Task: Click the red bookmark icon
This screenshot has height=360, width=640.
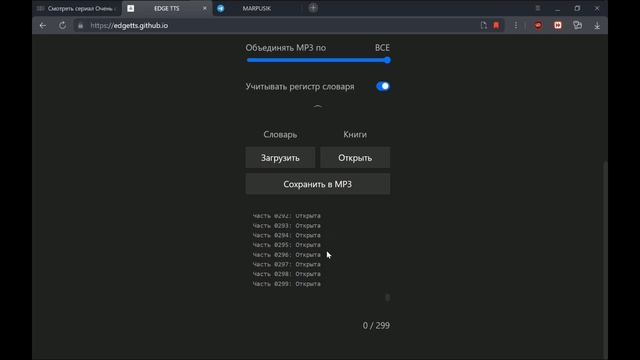Action: tap(496, 25)
